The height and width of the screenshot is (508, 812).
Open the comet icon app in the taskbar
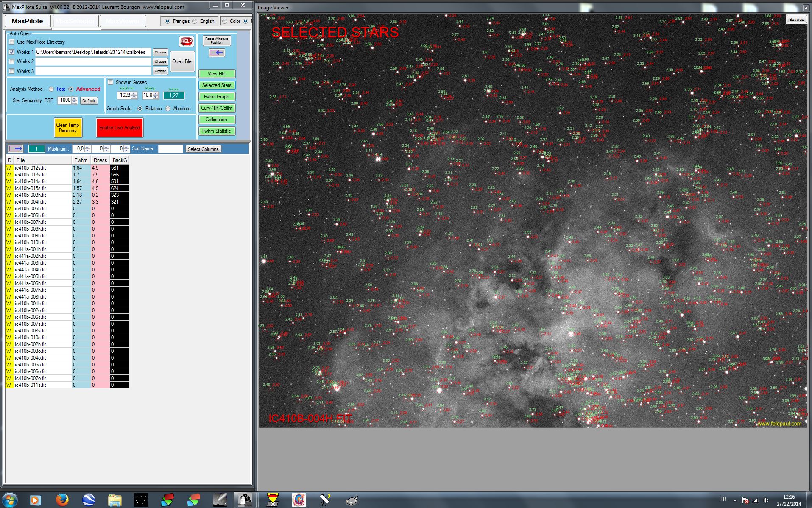(x=220, y=500)
